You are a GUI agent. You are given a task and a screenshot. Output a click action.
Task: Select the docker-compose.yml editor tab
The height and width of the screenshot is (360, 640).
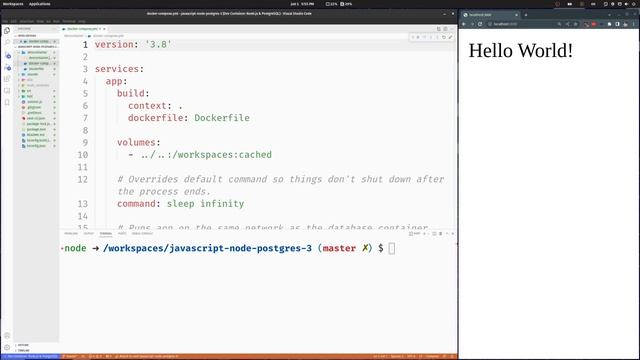[x=82, y=29]
